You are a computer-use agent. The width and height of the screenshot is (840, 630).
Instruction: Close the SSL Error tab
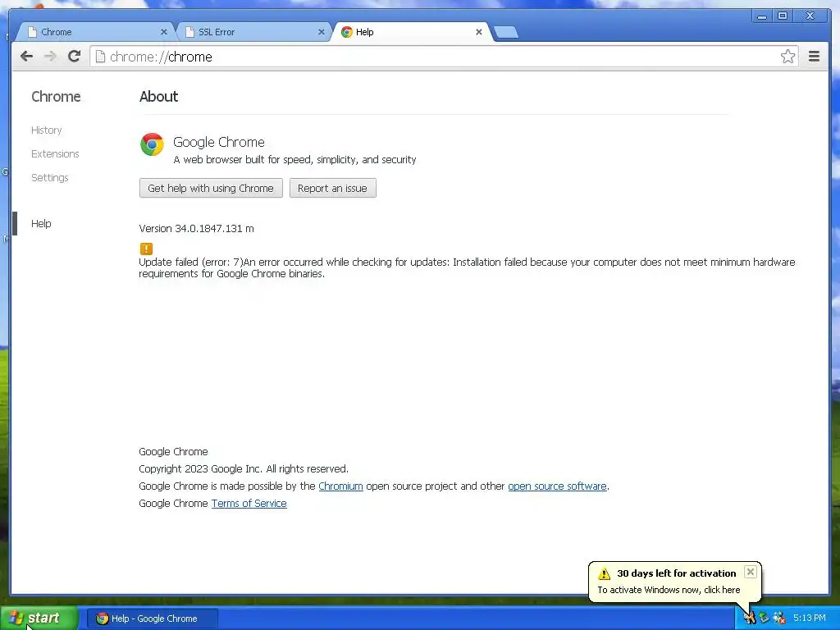coord(322,32)
